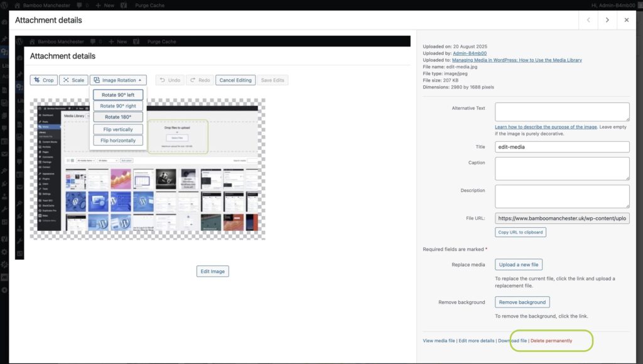Click the Edit Image button
The width and height of the screenshot is (643, 364).
coord(212,271)
